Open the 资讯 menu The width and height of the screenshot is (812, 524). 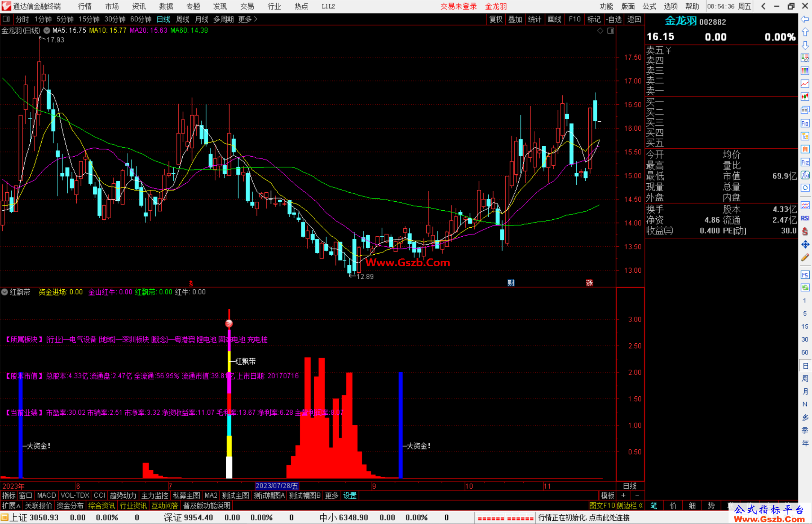[x=139, y=6]
